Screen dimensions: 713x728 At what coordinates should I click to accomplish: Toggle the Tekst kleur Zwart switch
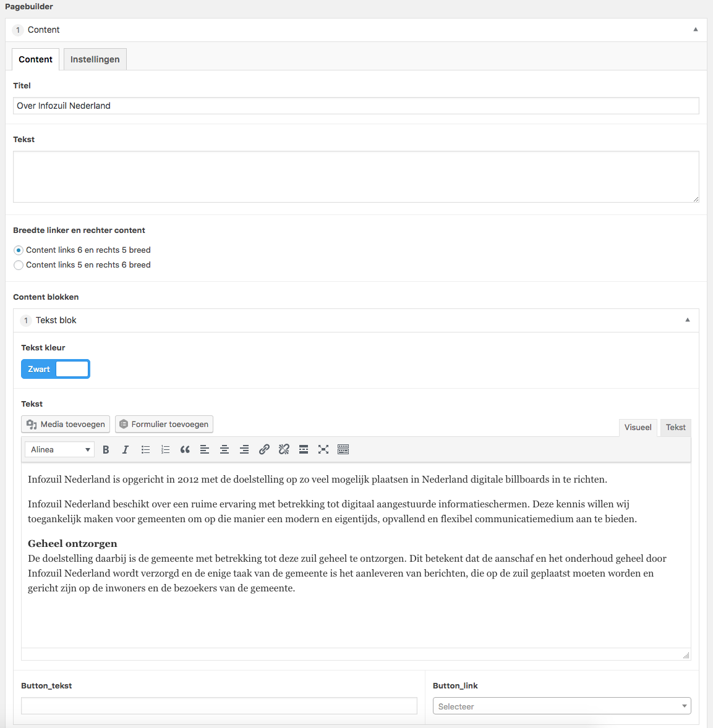(56, 369)
